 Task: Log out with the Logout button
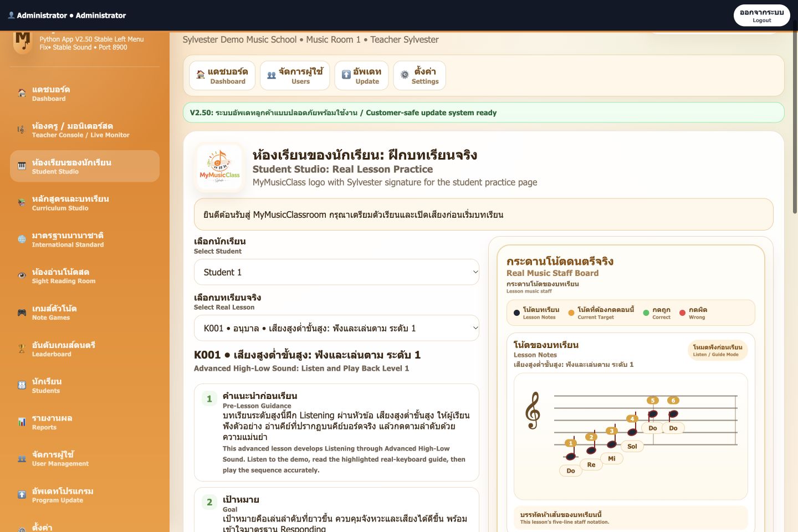tap(762, 16)
